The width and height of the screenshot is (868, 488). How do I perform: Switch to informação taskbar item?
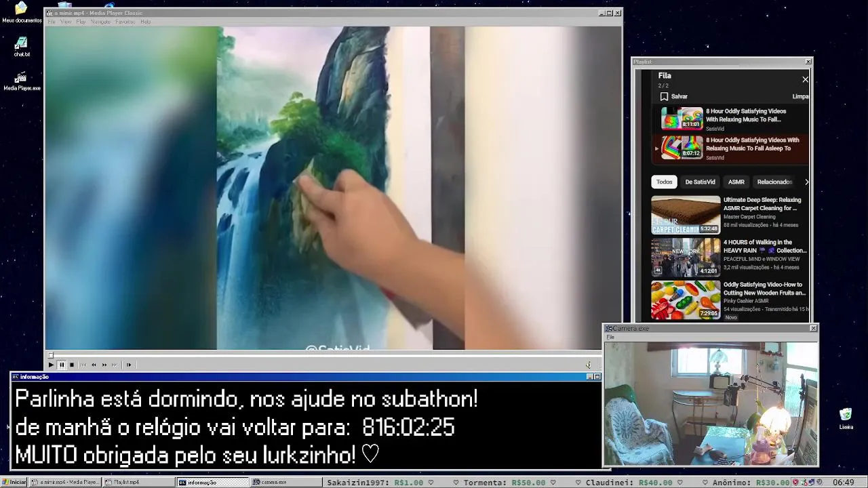pos(213,482)
